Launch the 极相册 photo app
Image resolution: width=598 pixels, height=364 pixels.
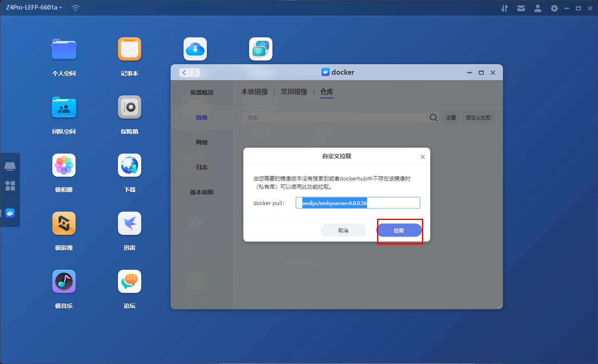click(x=64, y=166)
